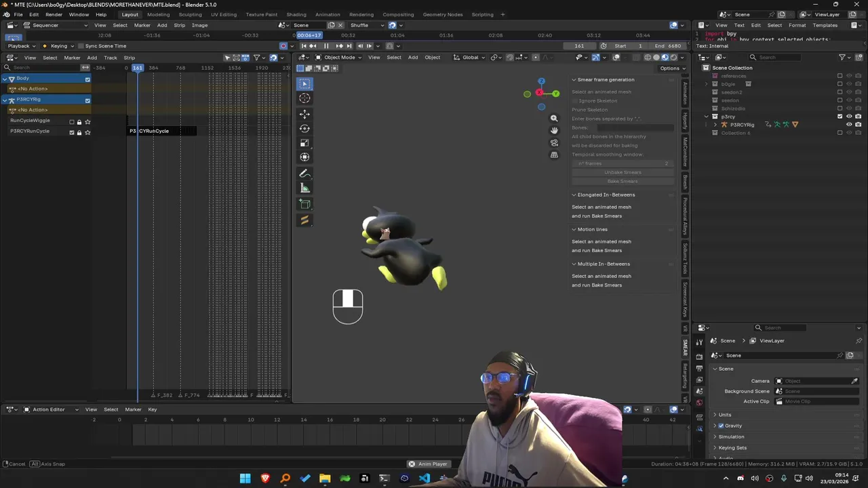
Task: Switch to Wireframe viewport shading
Action: 648,58
